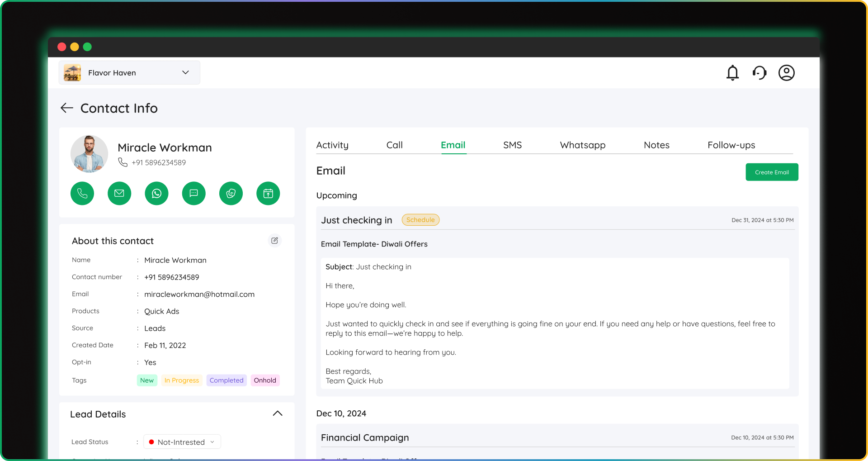The height and width of the screenshot is (461, 868).
Task: Schedule with the green calendar icon
Action: click(268, 194)
